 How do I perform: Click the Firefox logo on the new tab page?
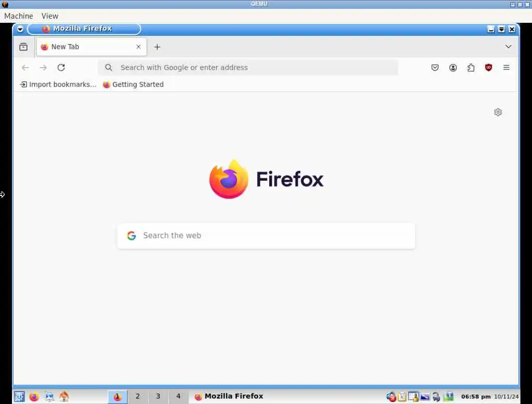[x=229, y=179]
